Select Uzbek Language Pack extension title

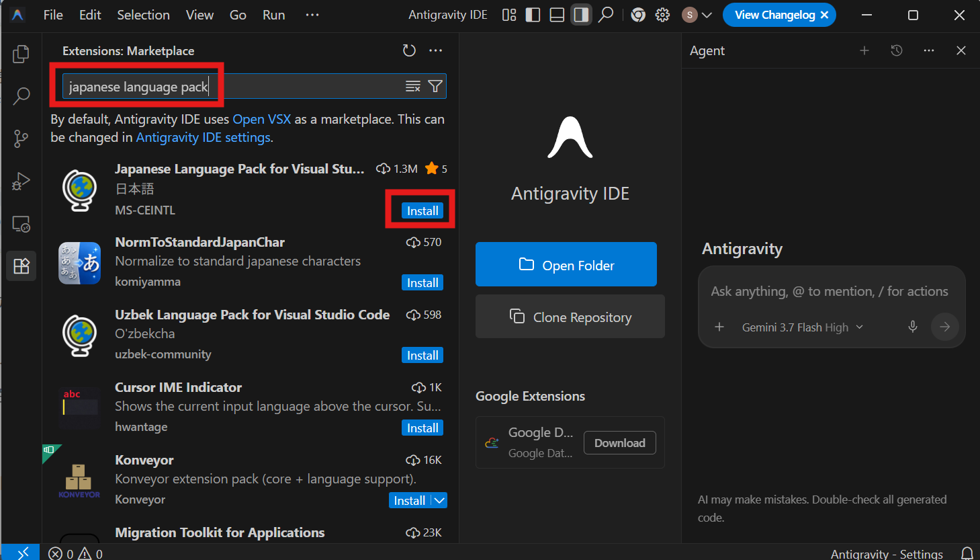(x=252, y=315)
